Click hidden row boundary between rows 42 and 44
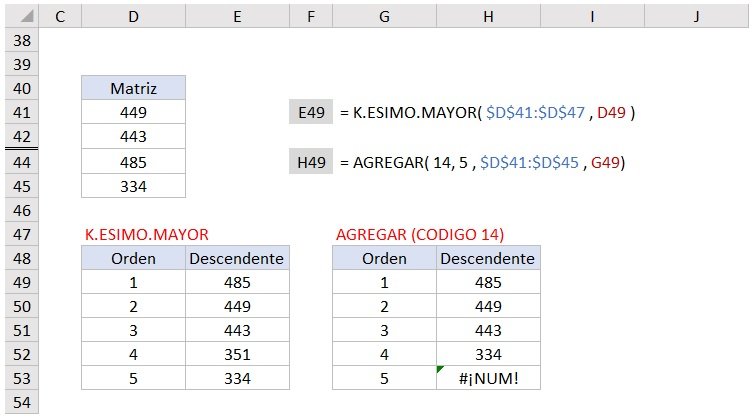 20,149
